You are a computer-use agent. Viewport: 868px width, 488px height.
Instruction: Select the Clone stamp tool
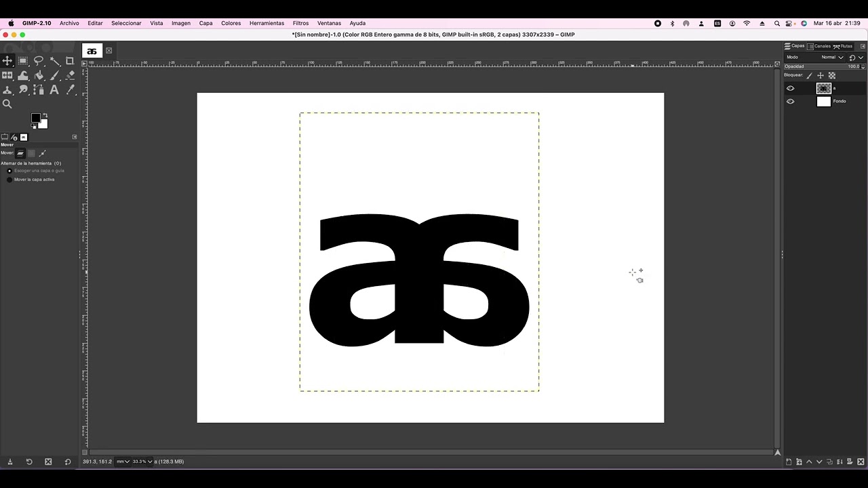click(7, 89)
